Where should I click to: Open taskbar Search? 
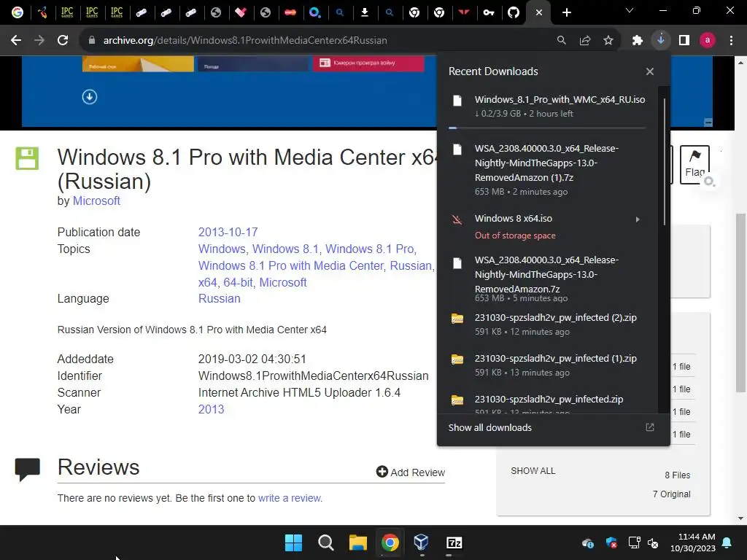point(326,542)
